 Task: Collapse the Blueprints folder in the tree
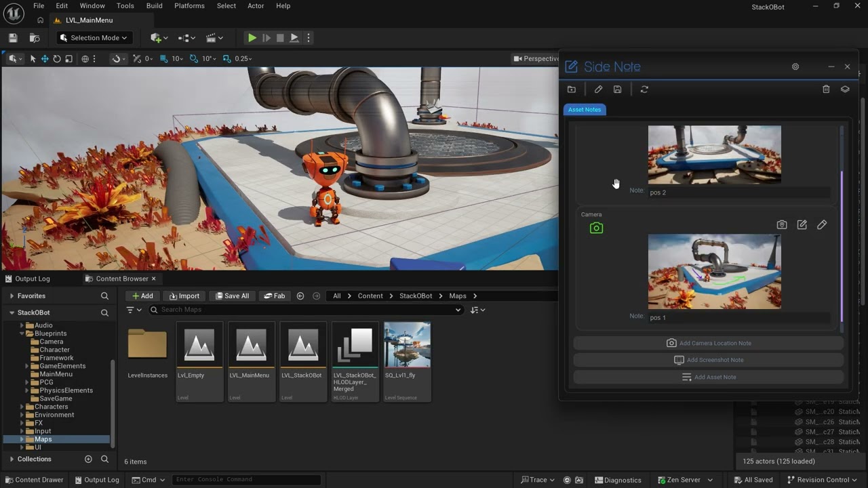22,333
